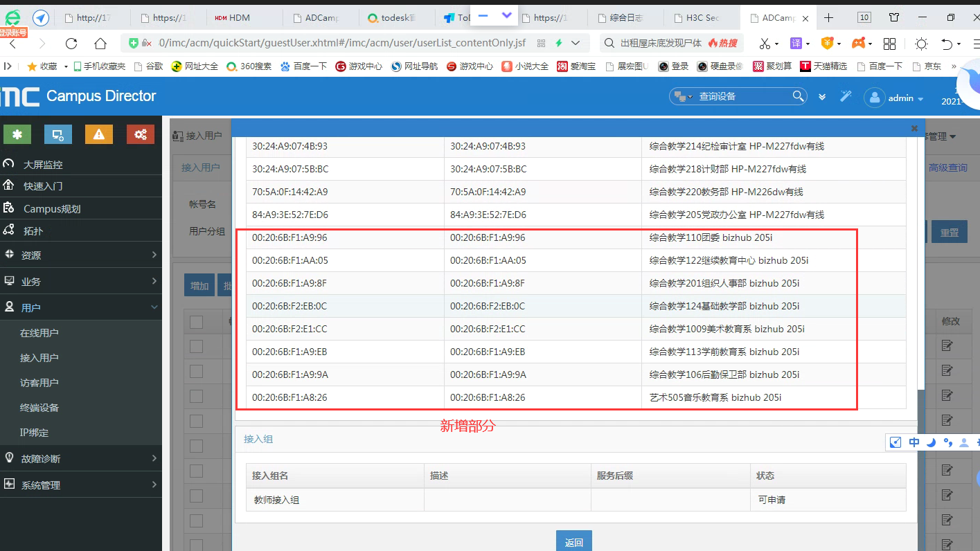
Task: Switch to the todesk browser tab
Action: coord(397,18)
